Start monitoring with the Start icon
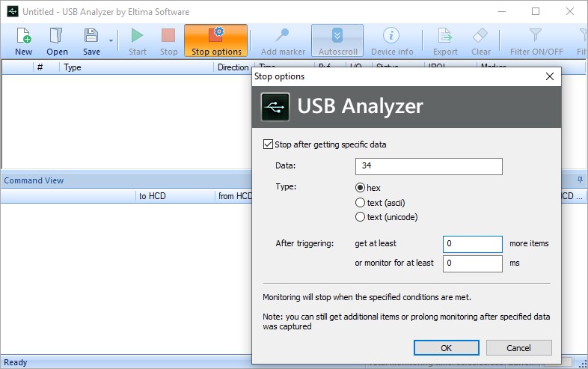Screen dimensions: 588x369 pyautogui.click(x=137, y=41)
